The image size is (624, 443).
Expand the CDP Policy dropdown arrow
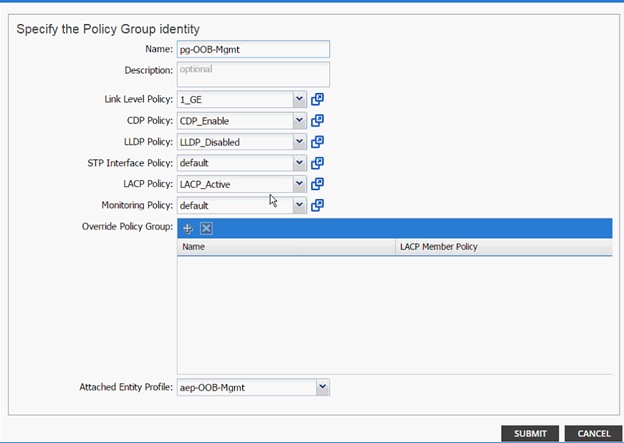pyautogui.click(x=299, y=121)
